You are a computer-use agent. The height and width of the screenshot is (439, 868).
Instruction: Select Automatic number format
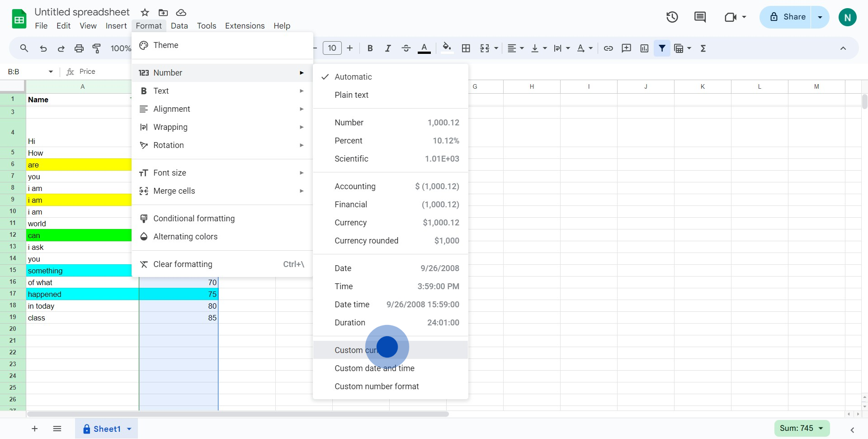click(391, 77)
